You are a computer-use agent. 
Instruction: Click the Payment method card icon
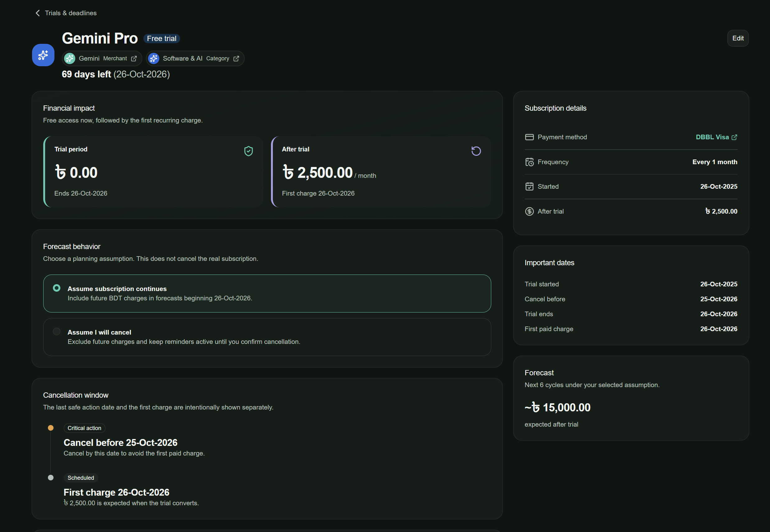tap(529, 137)
